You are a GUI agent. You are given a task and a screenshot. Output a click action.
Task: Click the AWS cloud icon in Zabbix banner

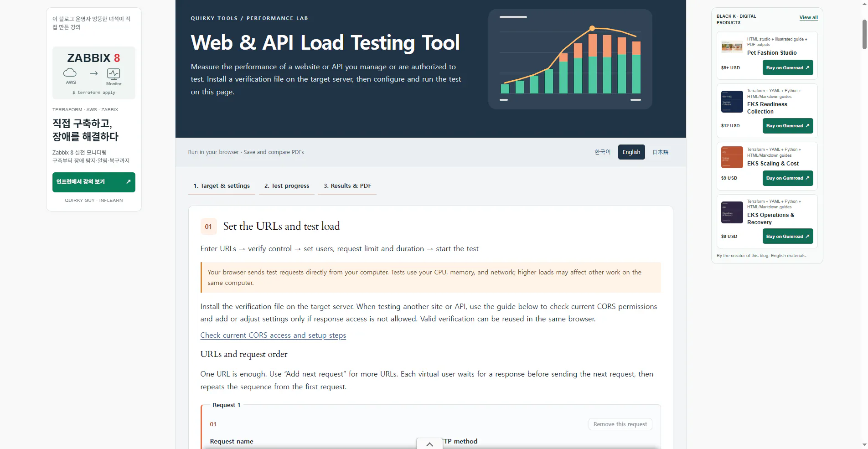[70, 72]
